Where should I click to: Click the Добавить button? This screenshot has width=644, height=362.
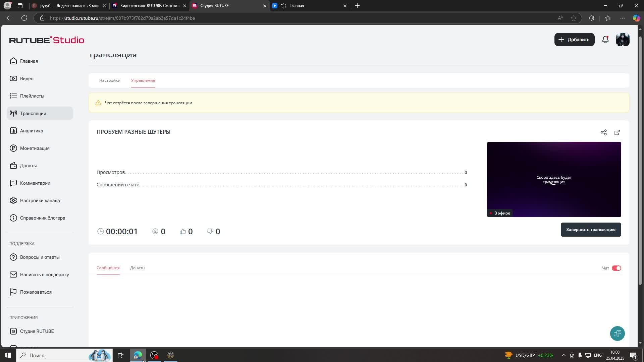coord(574,40)
